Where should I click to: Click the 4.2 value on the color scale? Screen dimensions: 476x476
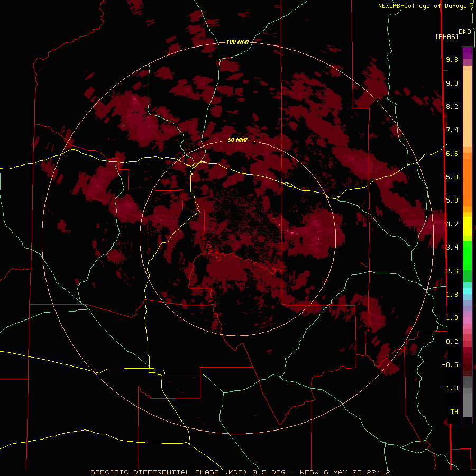(x=452, y=224)
